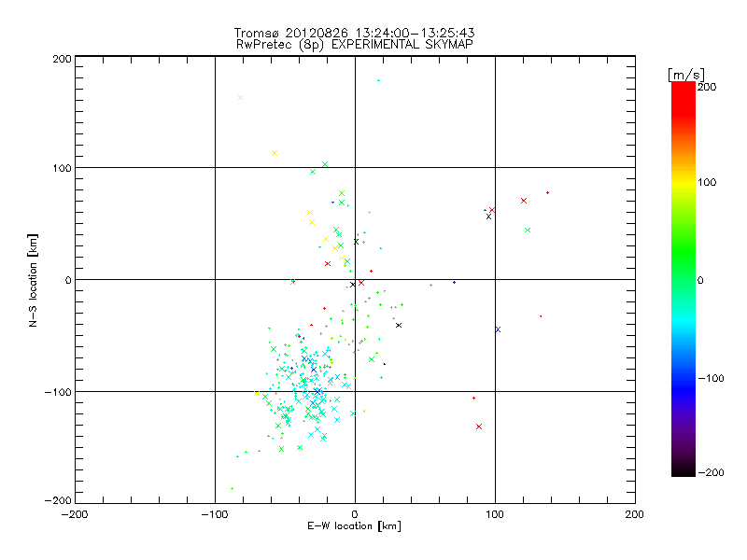The width and height of the screenshot is (747, 560).
Task: Select the lowest green dot near the plot's bottom left
Action: [x=232, y=488]
